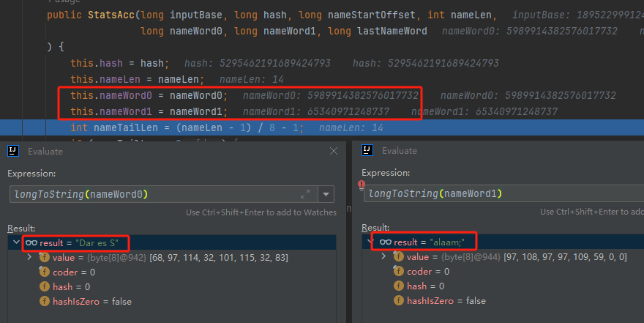This screenshot has height=323, width=644.
Task: Click field icon of hash in left dialog
Action: click(45, 286)
